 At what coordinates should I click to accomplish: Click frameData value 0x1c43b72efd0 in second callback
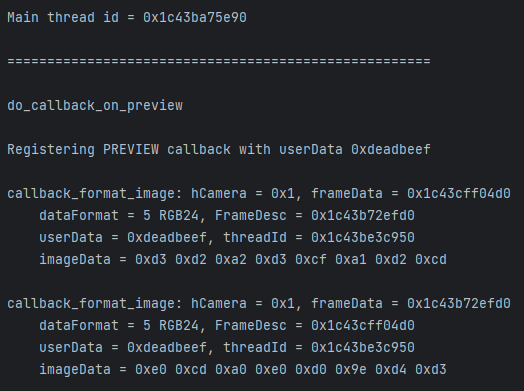(x=458, y=304)
